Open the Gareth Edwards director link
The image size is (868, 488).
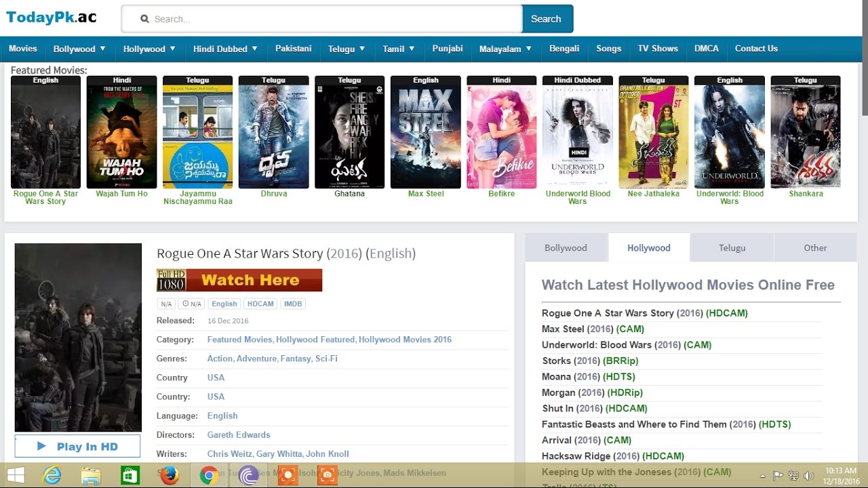click(239, 435)
